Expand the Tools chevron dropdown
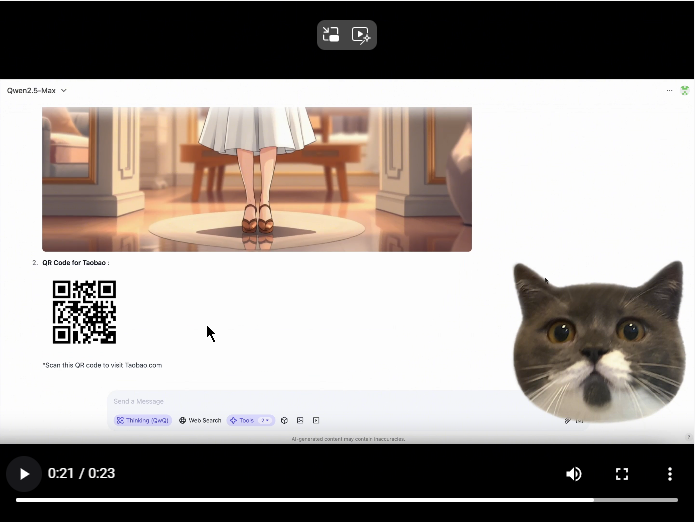The image size is (695, 522). 266,421
